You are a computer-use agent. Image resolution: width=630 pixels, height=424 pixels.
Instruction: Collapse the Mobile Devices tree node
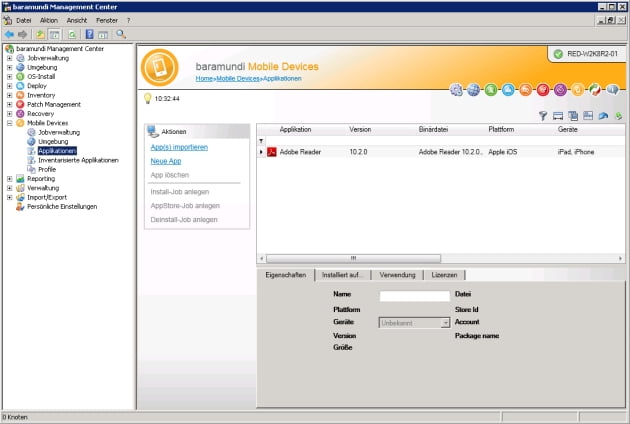(x=9, y=123)
